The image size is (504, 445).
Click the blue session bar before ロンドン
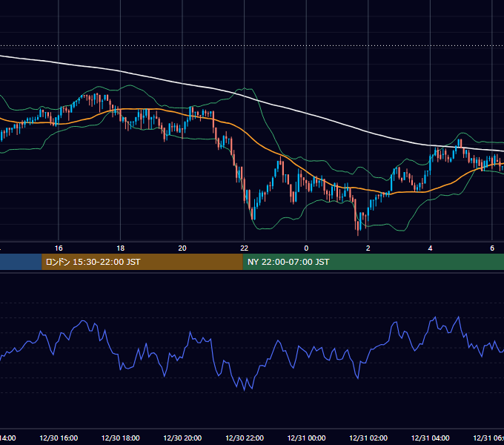tap(21, 262)
